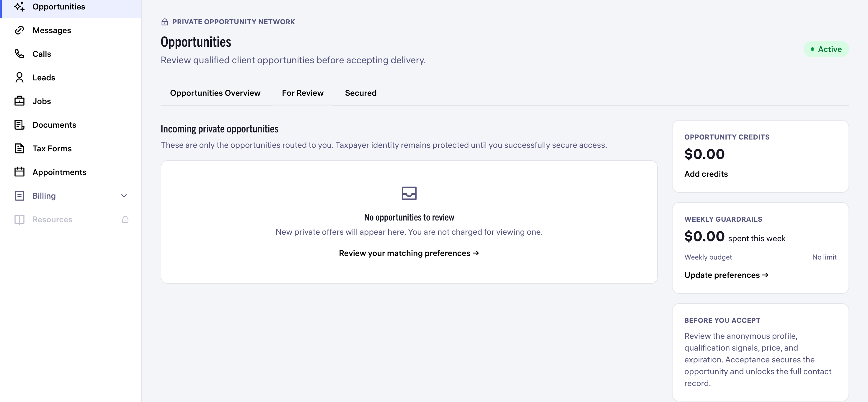Open Messages in the sidebar
This screenshot has width=868, height=402.
pos(71,30)
